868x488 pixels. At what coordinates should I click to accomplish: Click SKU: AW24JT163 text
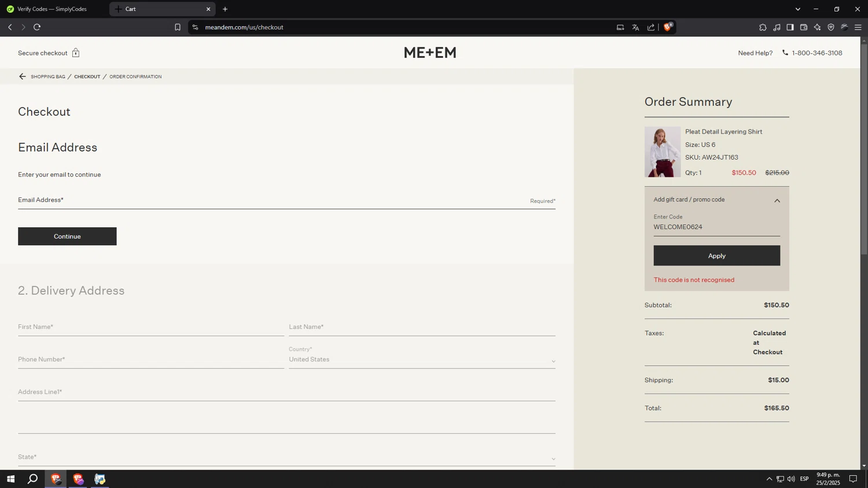[x=712, y=157]
